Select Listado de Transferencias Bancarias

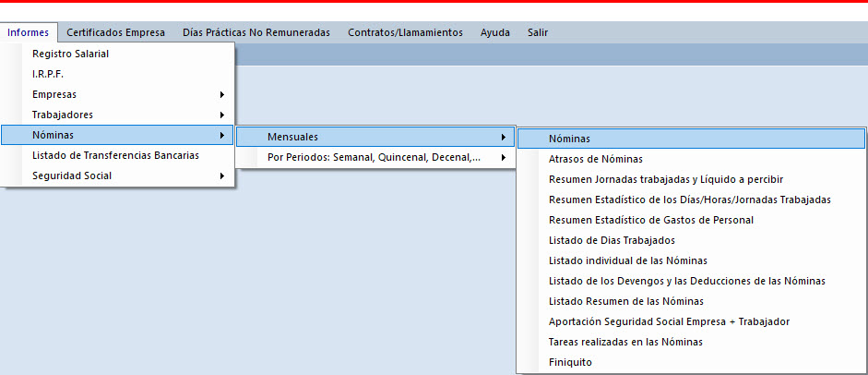(x=115, y=155)
